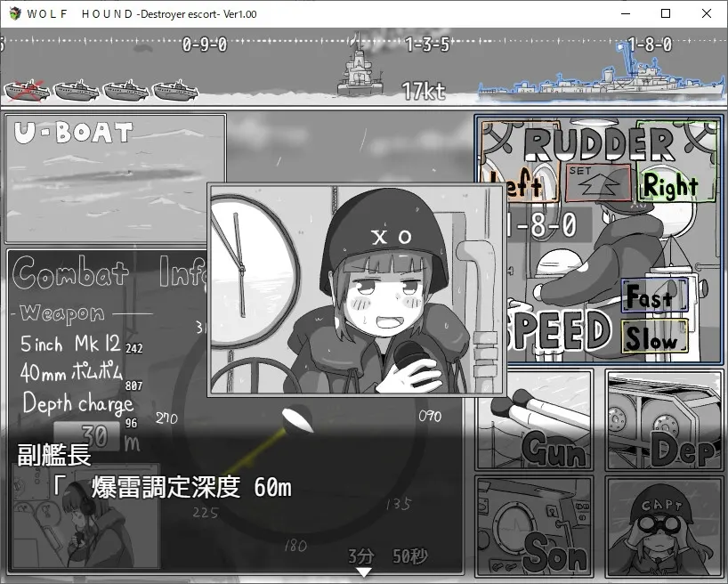Click the 17kt speed readout

tap(424, 91)
